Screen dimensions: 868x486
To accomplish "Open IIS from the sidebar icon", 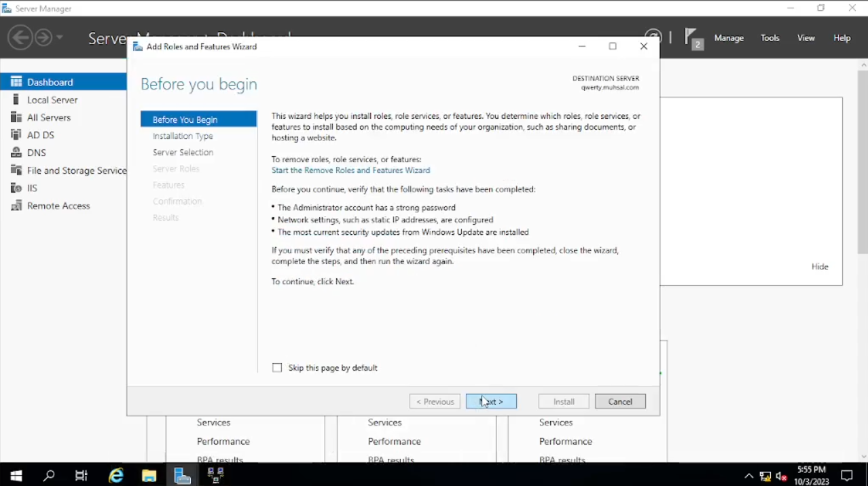I will point(16,188).
